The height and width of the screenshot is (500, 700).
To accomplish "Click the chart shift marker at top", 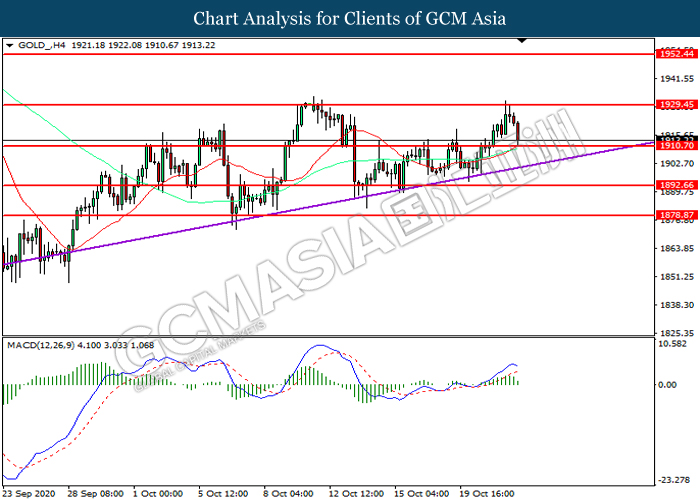I will (x=521, y=42).
